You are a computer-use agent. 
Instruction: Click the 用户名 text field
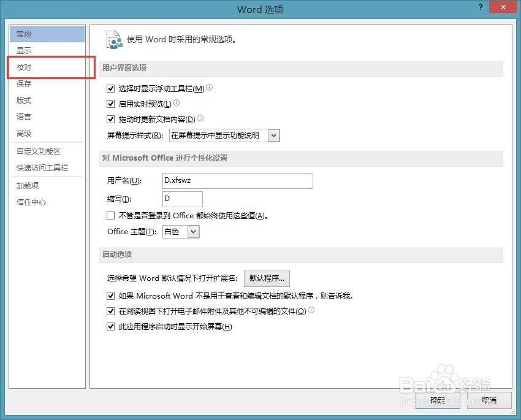(x=238, y=180)
